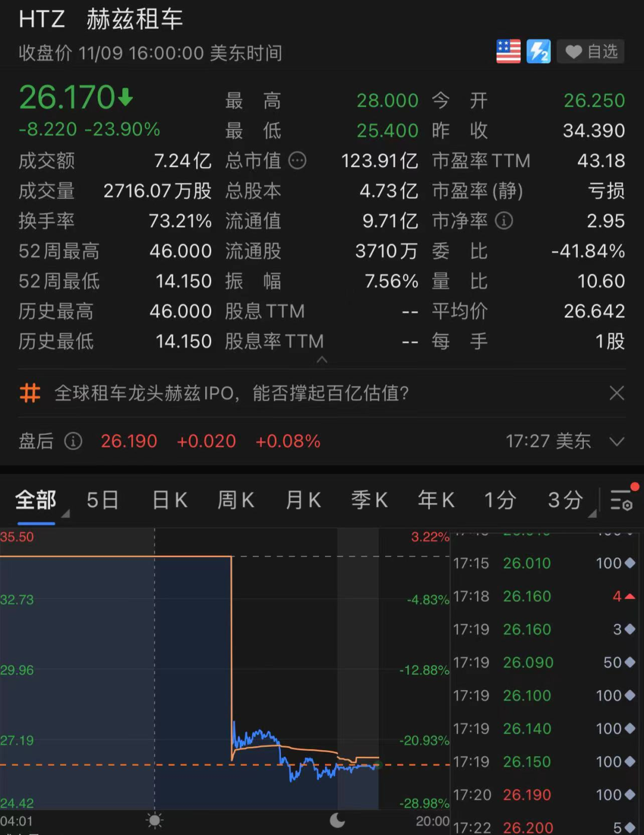Open info dots beside 总市值

(x=298, y=160)
